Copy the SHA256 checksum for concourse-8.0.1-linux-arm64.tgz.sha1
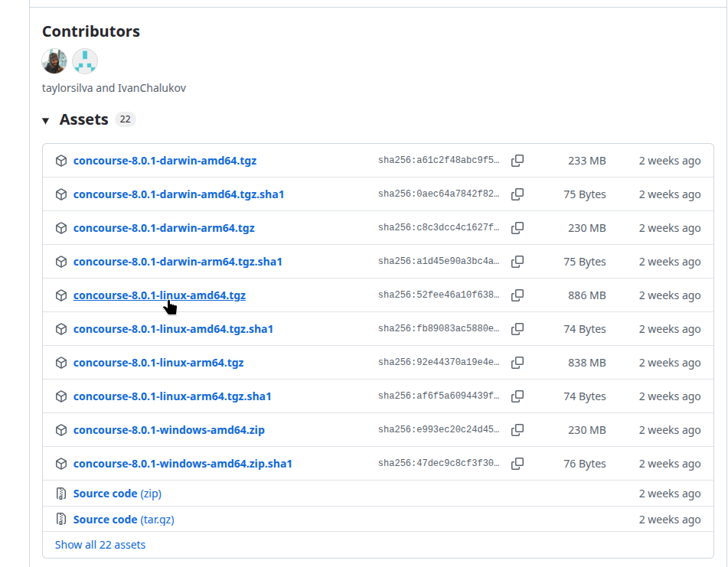 [517, 396]
